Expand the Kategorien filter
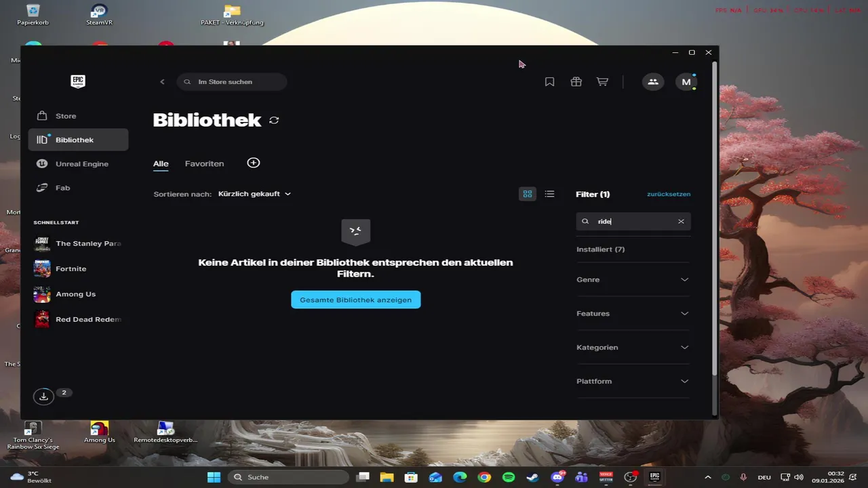The image size is (868, 488). tap(633, 347)
